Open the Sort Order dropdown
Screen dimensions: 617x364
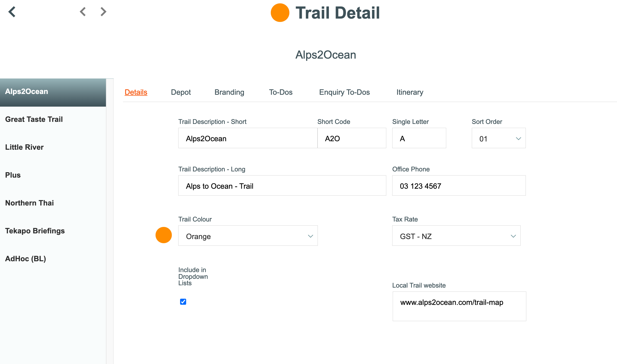pos(499,138)
